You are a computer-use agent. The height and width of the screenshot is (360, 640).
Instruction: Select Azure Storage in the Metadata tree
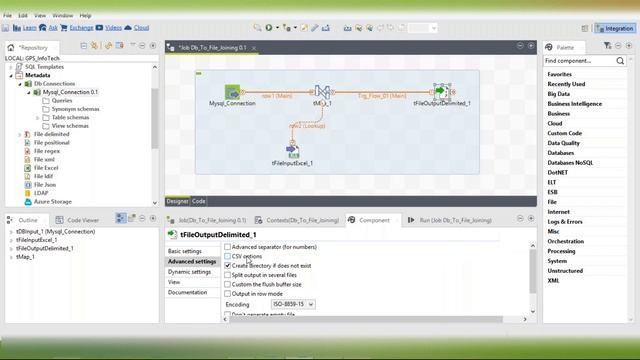[x=53, y=202]
